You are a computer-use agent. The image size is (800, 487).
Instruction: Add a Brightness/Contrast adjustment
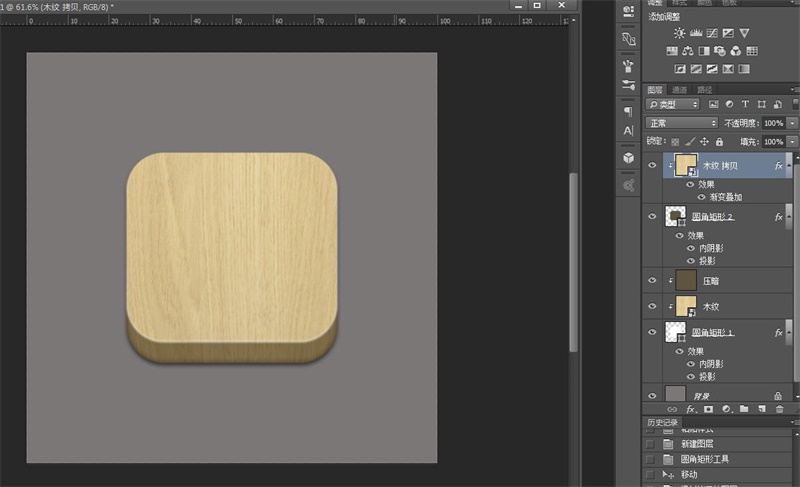[680, 33]
